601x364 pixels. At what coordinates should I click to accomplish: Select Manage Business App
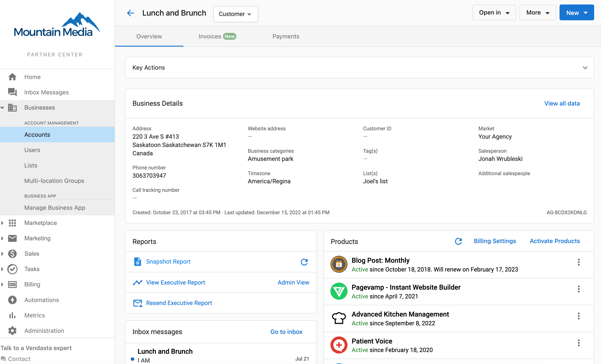pyautogui.click(x=57, y=208)
